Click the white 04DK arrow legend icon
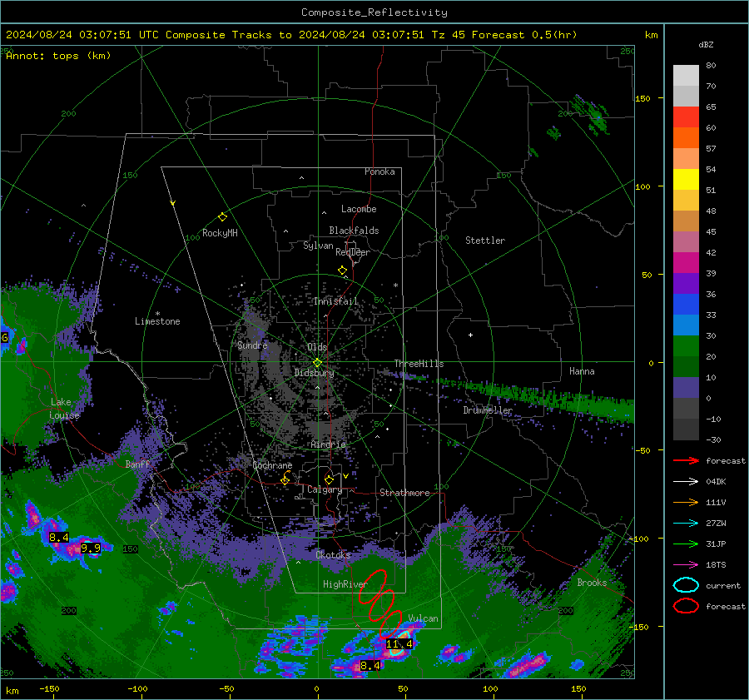749x700 pixels. pos(686,482)
